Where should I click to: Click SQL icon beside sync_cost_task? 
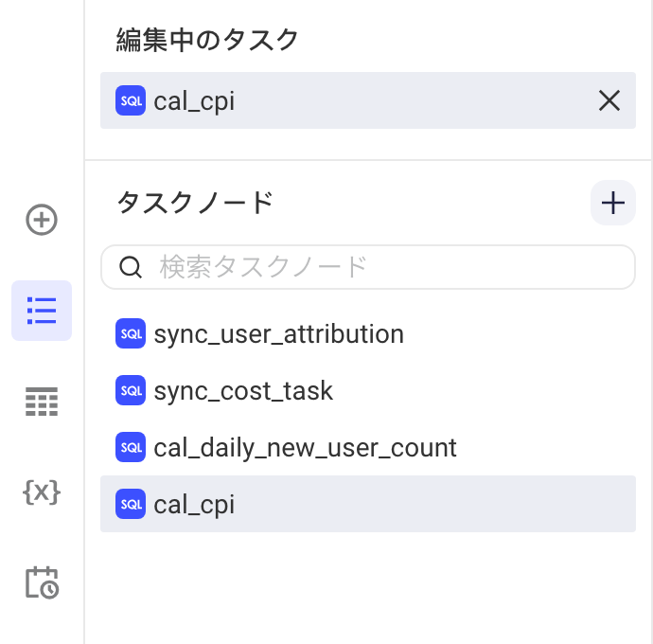tap(131, 390)
